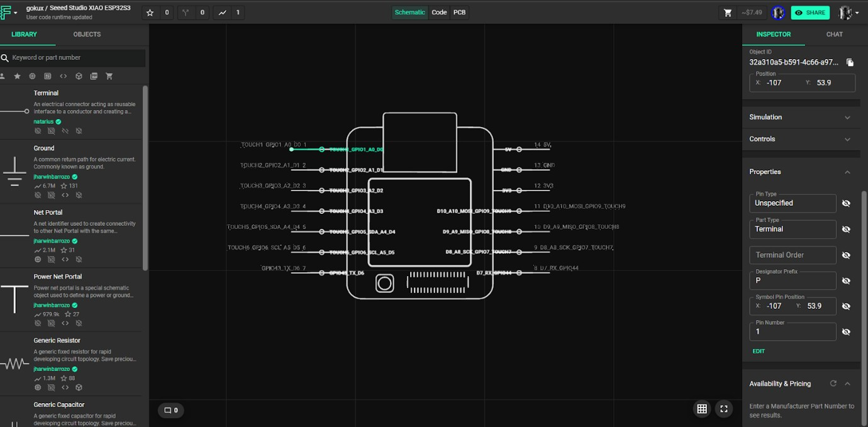This screenshot has height=427, width=868.
Task: Filter library by the 3D cube icon
Action: pos(79,76)
